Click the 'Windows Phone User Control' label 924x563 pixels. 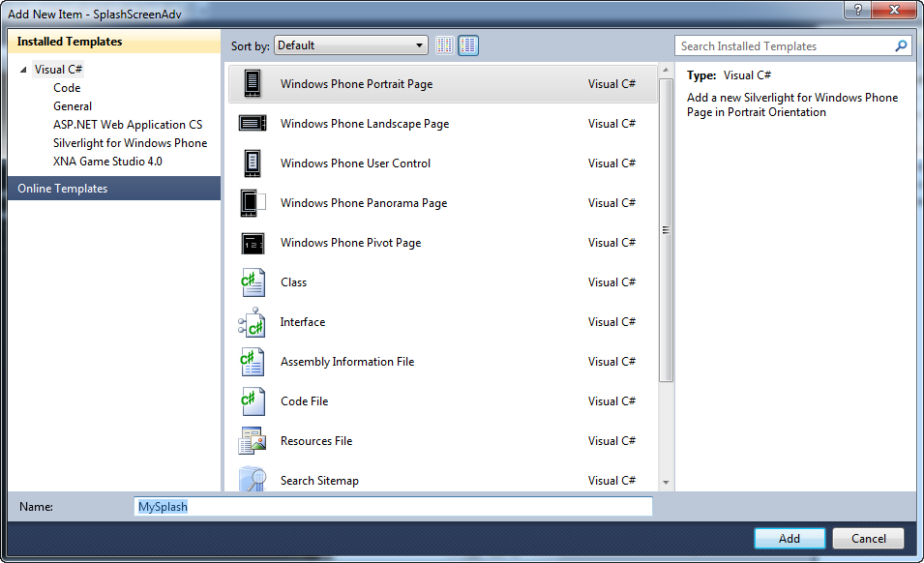point(355,163)
